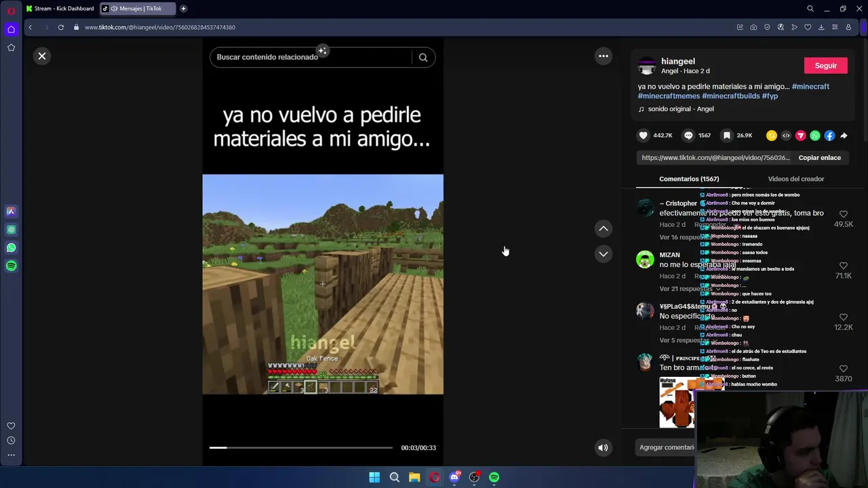The image size is (868, 488).
Task: Open sonido original - Angel sound link
Action: coord(675,109)
